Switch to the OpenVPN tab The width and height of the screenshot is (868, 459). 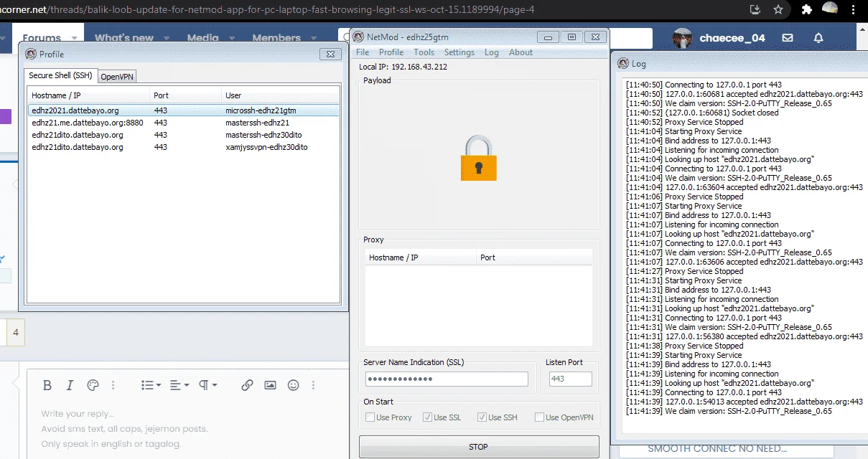tap(116, 77)
